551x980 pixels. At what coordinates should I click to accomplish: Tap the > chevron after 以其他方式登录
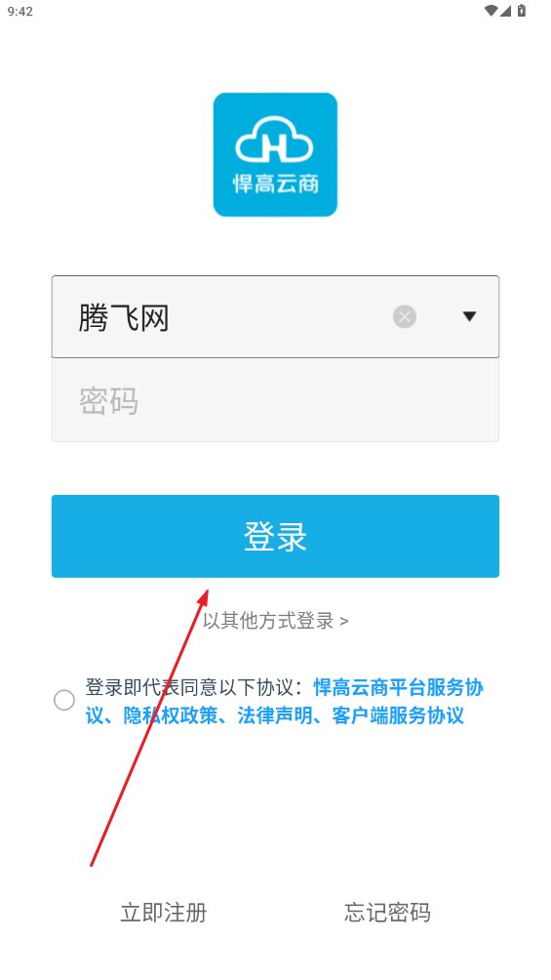(343, 621)
